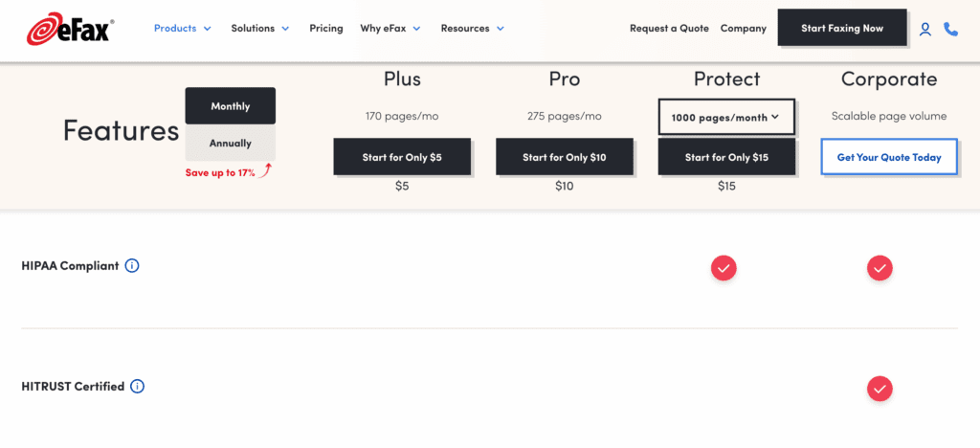
Task: Open HIPAA Compliant info tooltip icon
Action: [132, 265]
